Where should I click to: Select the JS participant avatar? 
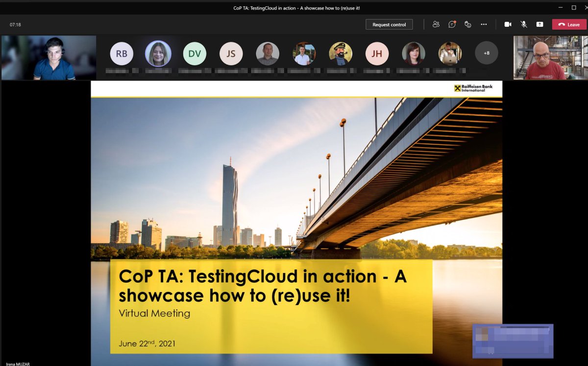231,53
